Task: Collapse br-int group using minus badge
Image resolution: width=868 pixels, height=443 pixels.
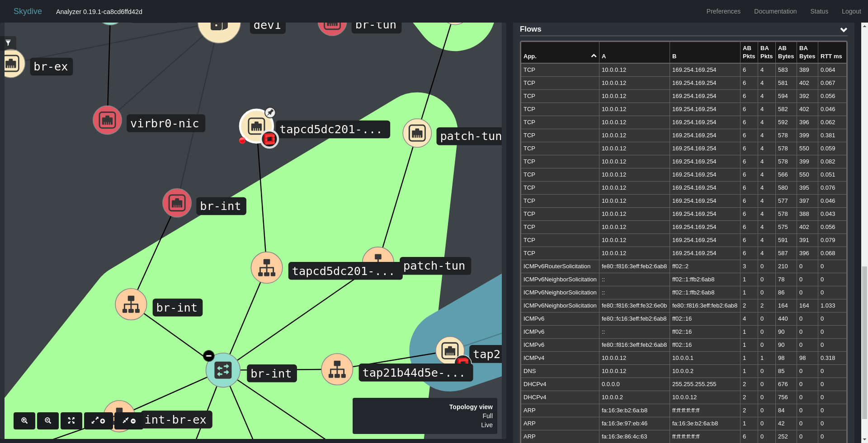Action: click(208, 356)
